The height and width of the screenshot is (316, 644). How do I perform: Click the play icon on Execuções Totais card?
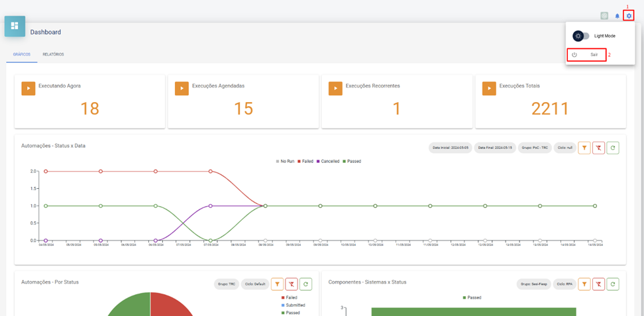[x=489, y=88]
